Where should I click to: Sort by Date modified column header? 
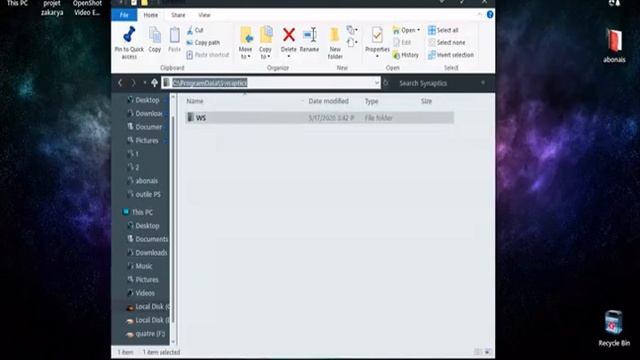(329, 101)
